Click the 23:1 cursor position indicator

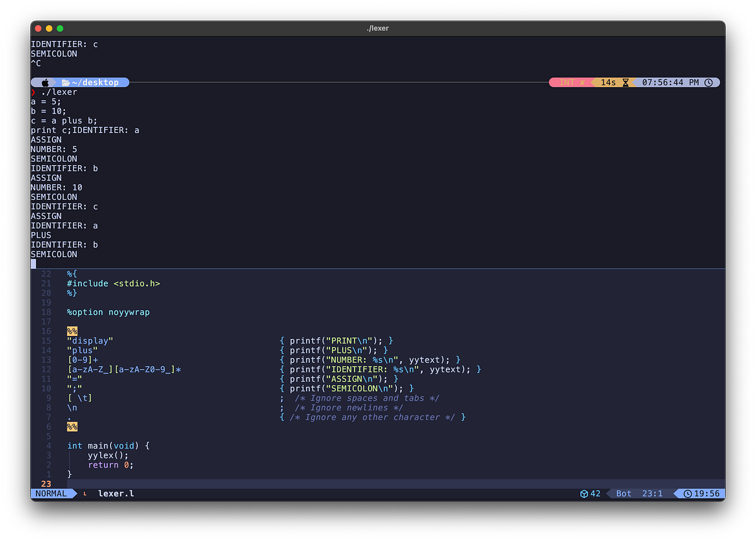click(652, 493)
